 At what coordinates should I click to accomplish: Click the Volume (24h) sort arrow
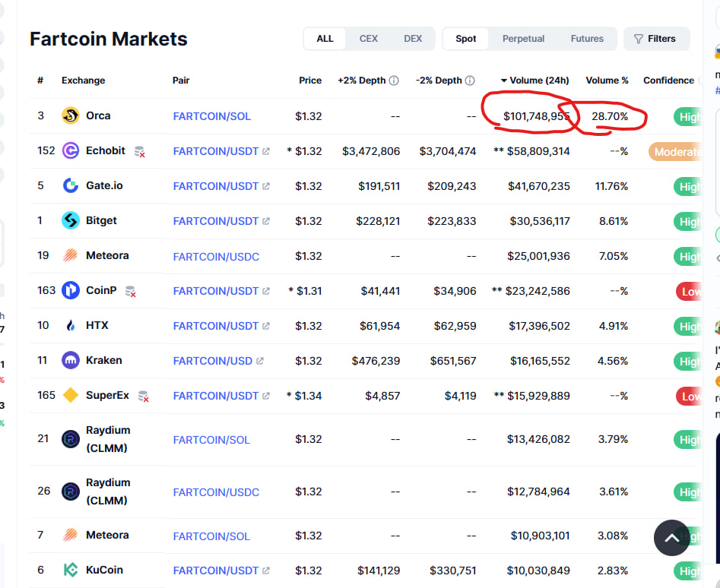pyautogui.click(x=503, y=80)
